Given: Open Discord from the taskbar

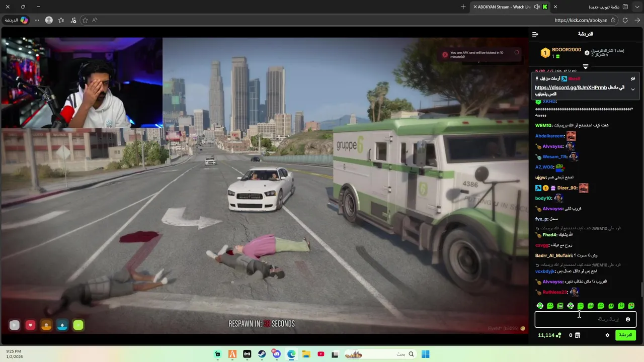Looking at the screenshot, I should 276,354.
